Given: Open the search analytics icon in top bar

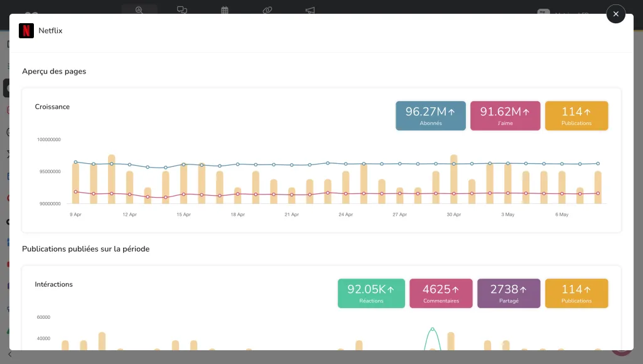Looking at the screenshot, I should point(139,9).
